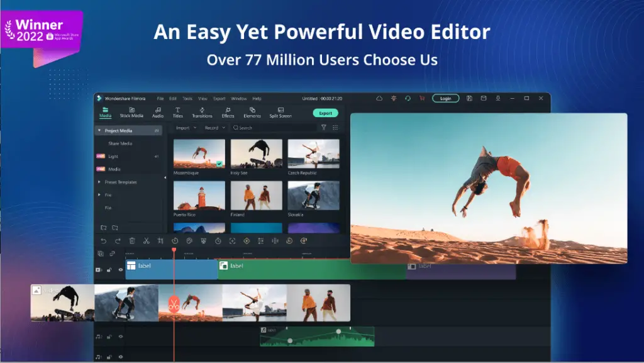The width and height of the screenshot is (644, 363).
Task: Uncheck the Mozambique thumbnail checkmark
Action: point(219,164)
